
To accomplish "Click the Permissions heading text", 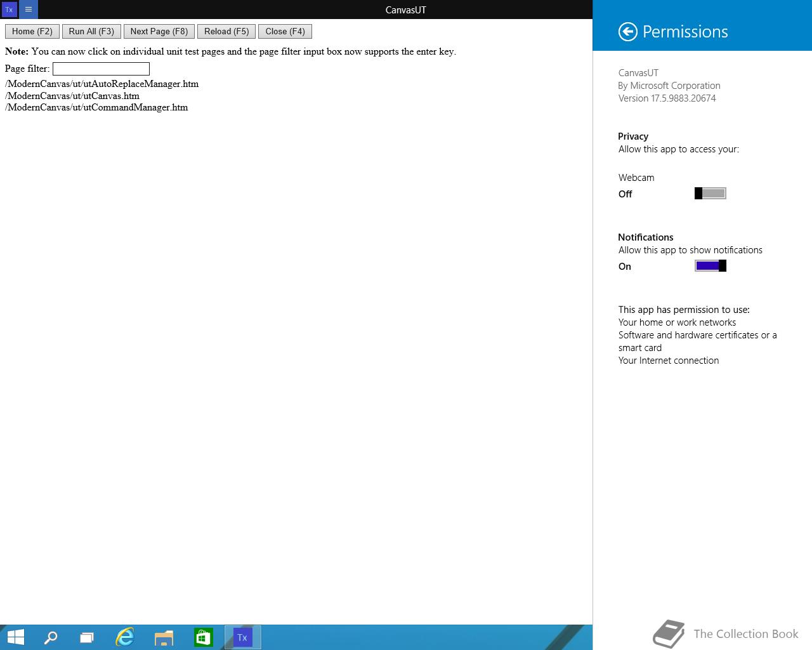I will click(685, 32).
